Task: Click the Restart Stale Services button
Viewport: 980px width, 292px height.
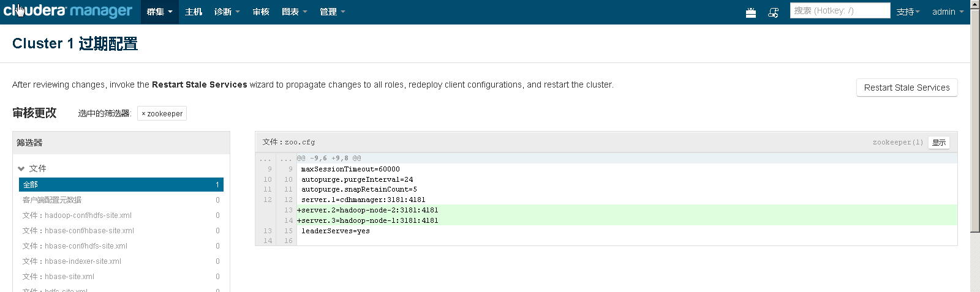Action: tap(907, 88)
